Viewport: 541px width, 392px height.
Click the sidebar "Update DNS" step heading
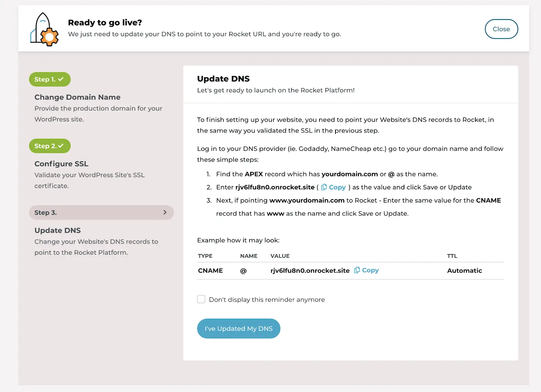coord(57,231)
